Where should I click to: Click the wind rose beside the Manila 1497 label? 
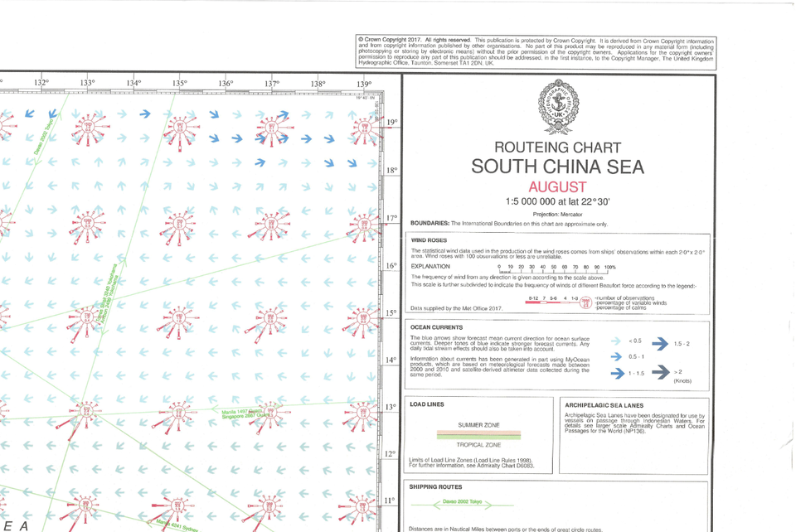click(x=270, y=412)
